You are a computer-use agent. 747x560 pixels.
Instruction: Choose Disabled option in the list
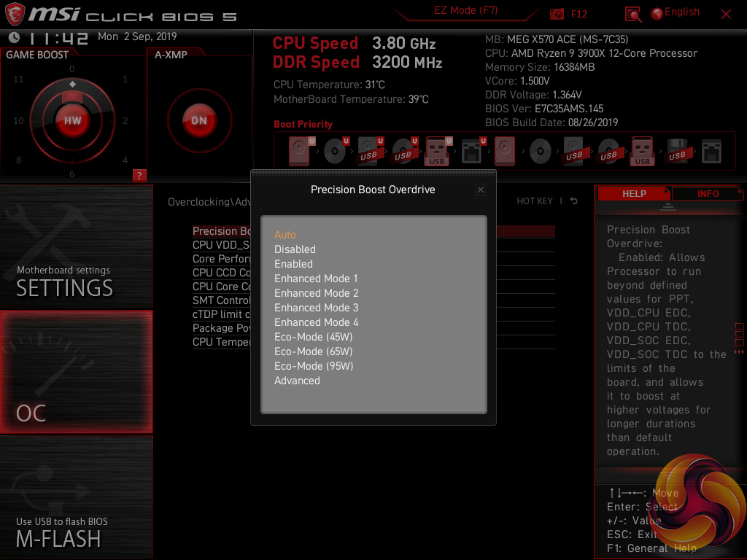295,249
